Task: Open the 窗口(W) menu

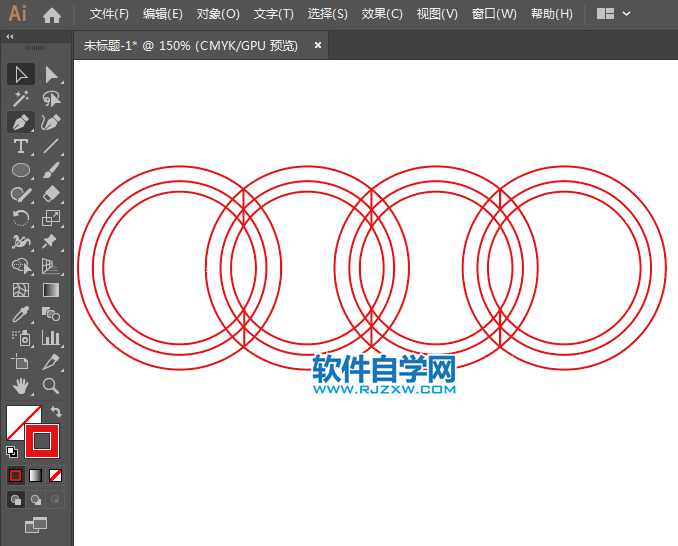Action: click(x=494, y=14)
